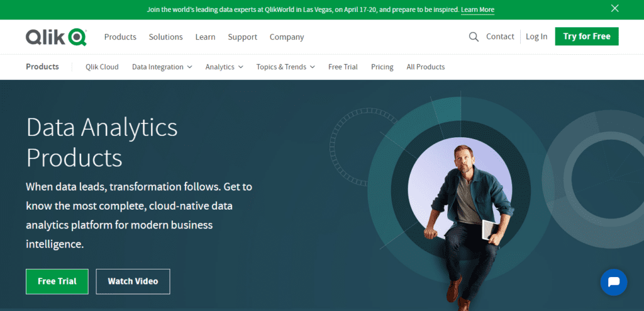Open the Contact link
The image size is (644, 311).
click(x=500, y=37)
